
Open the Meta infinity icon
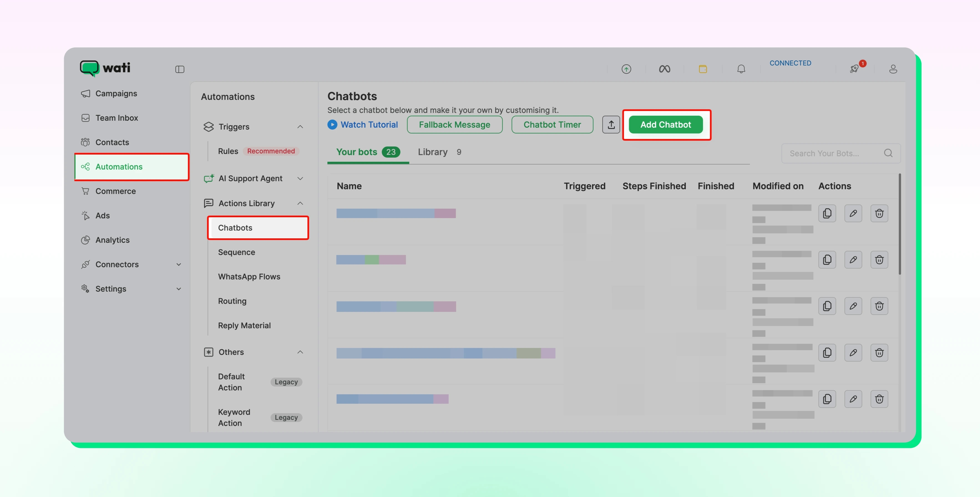point(665,69)
